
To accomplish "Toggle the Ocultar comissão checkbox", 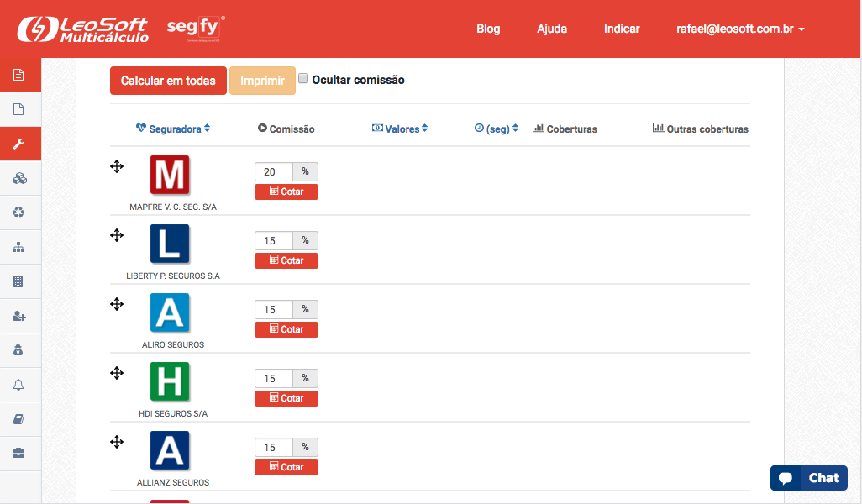I will point(303,79).
